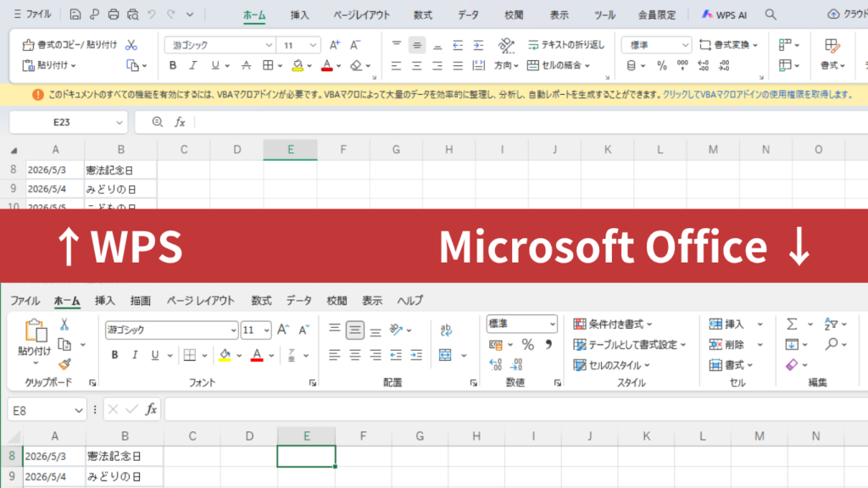Click link to get VBA macro add-in

pyautogui.click(x=758, y=95)
